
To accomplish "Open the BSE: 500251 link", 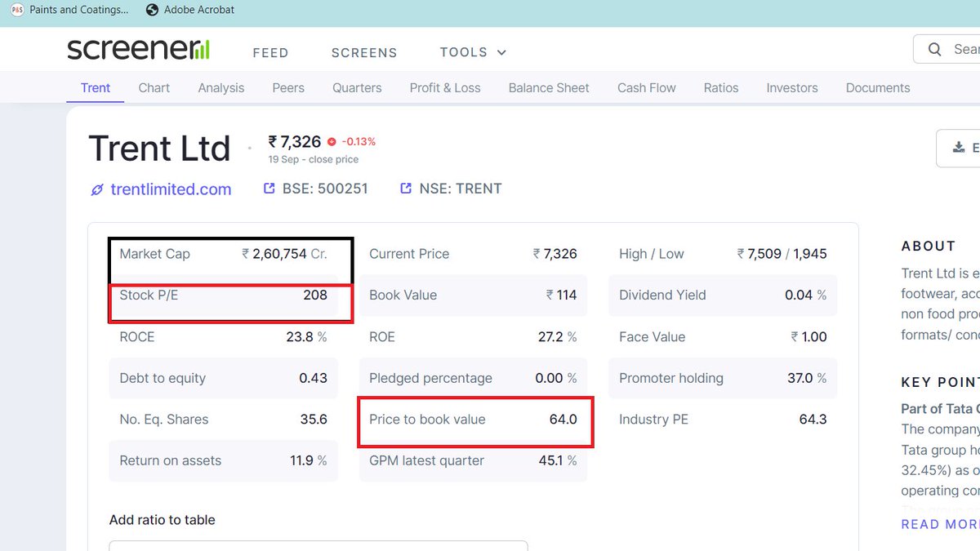I will (x=325, y=189).
